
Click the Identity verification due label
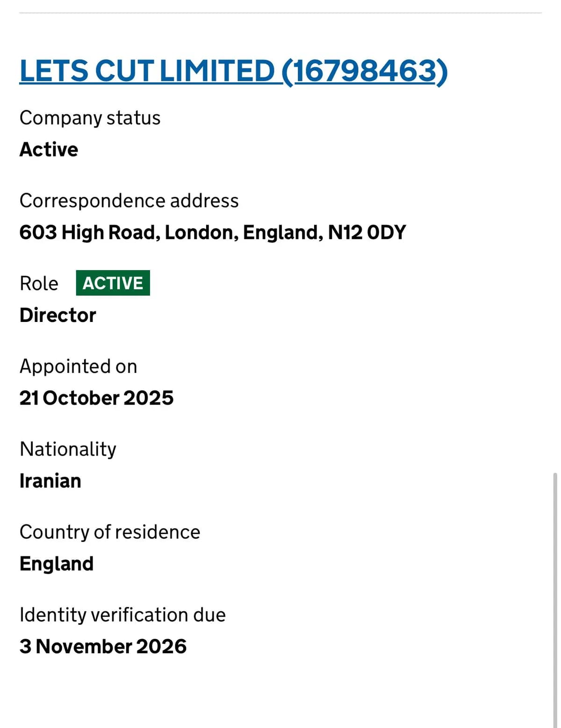[122, 615]
